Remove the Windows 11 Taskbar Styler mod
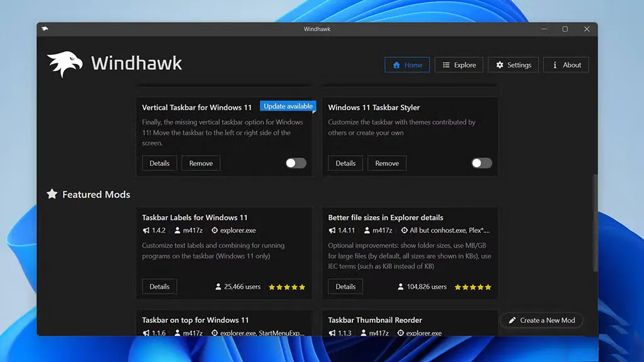The image size is (644, 362). 387,163
